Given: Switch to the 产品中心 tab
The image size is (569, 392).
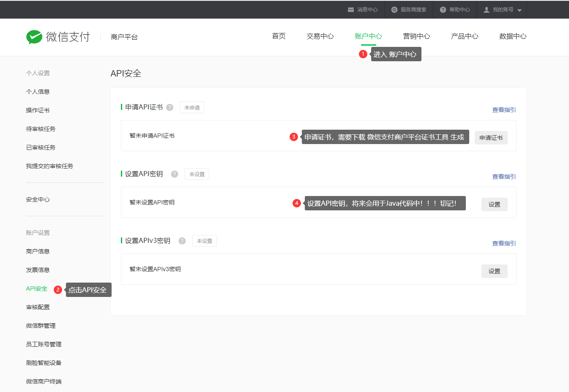Looking at the screenshot, I should 465,36.
